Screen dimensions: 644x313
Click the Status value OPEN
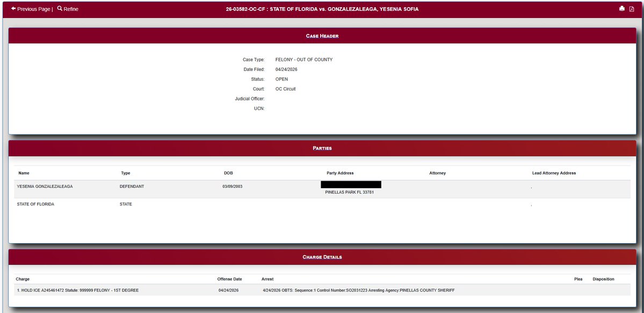tap(282, 79)
